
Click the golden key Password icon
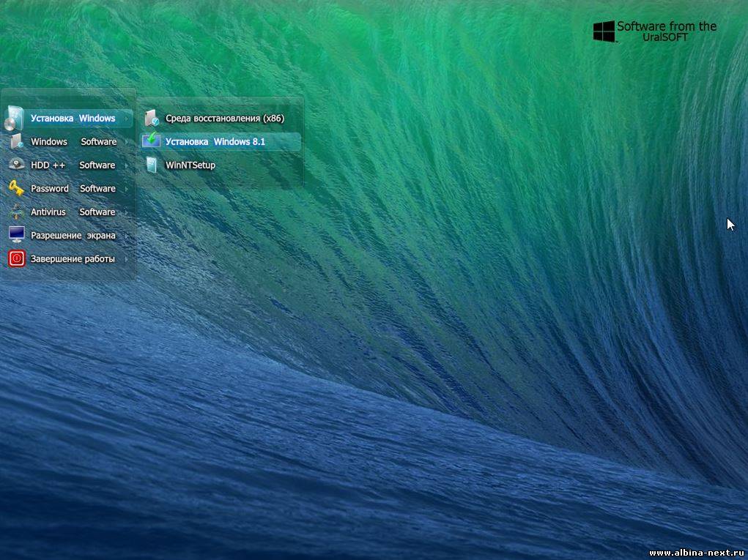(16, 188)
